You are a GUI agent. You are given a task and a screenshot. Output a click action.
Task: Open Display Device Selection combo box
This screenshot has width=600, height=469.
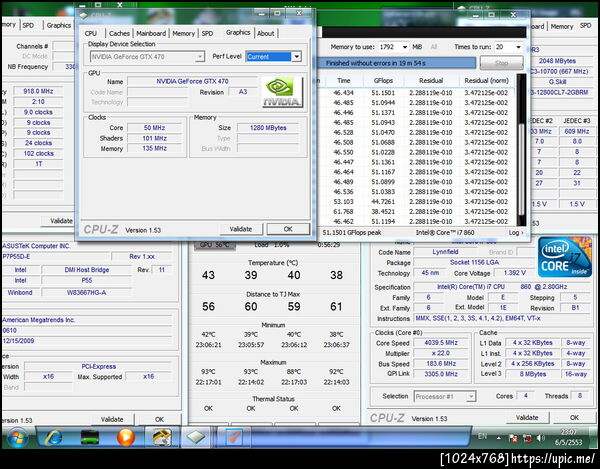147,57
